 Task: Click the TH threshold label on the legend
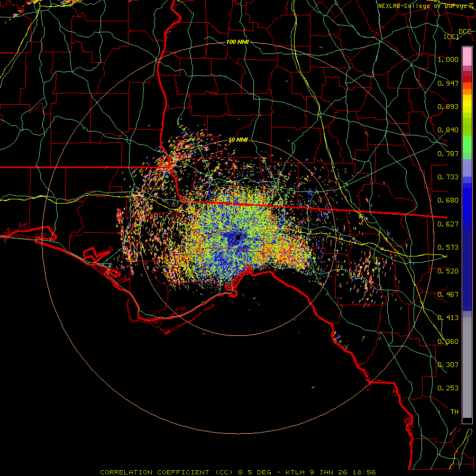(454, 412)
